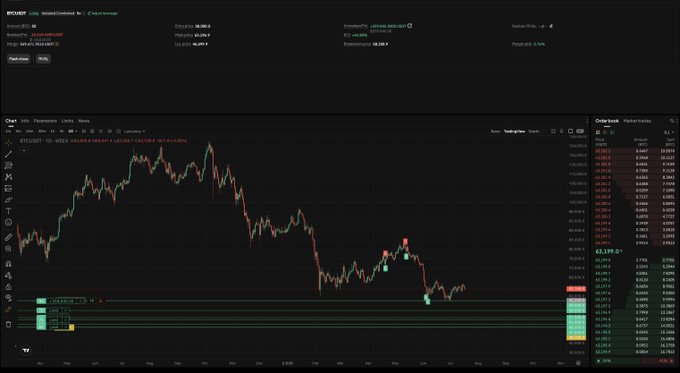Collapse the chart legend arrow
This screenshot has height=373, width=680.
coord(24,150)
